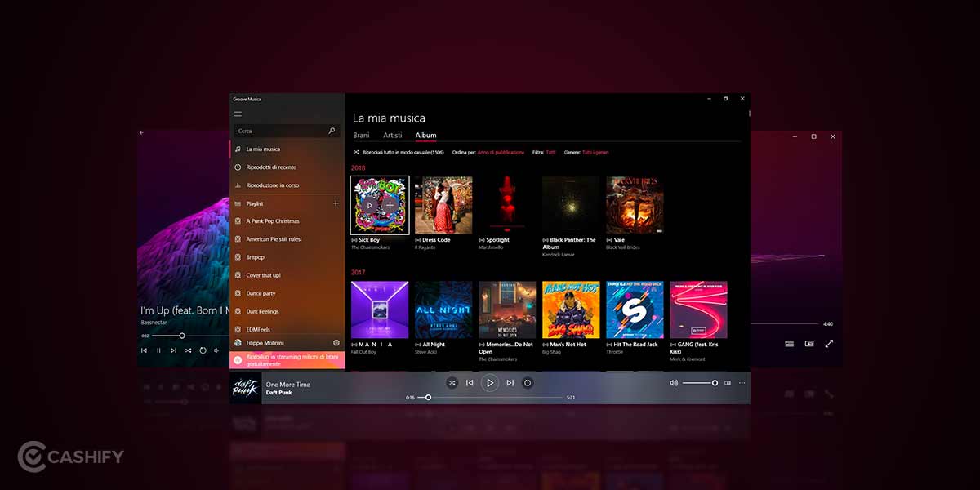Open Groove settings via the gear icon
This screenshot has width=980, height=490.
335,343
